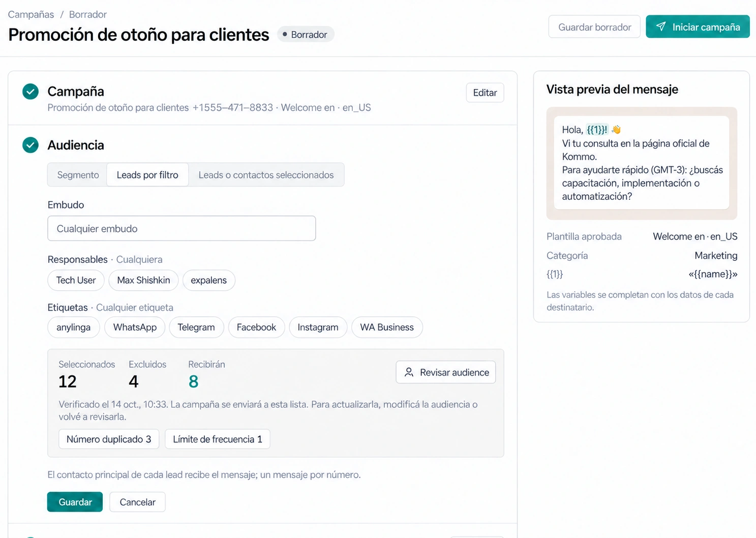Viewport: 756px width, 538px height.
Task: Toggle the expalens responsible chip
Action: [x=208, y=280]
